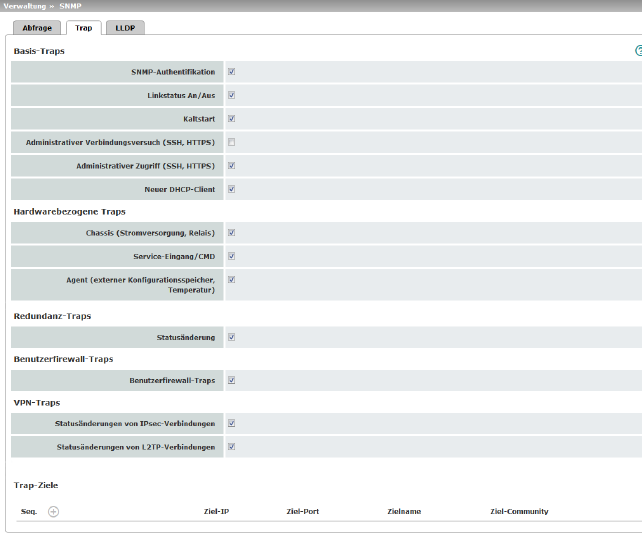This screenshot has width=642, height=541.
Task: Toggle Benutzerfirewall-Traps checkbox
Action: point(231,380)
